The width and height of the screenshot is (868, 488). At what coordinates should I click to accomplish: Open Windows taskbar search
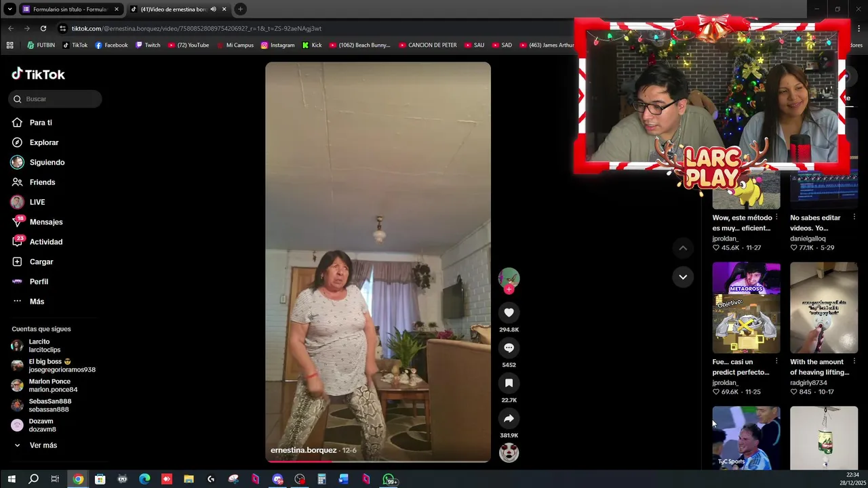click(33, 479)
